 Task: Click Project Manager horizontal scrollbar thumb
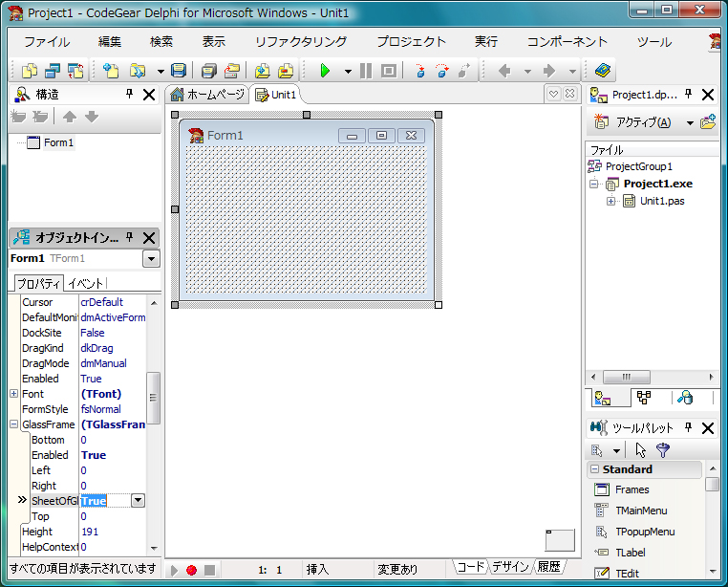pyautogui.click(x=627, y=377)
